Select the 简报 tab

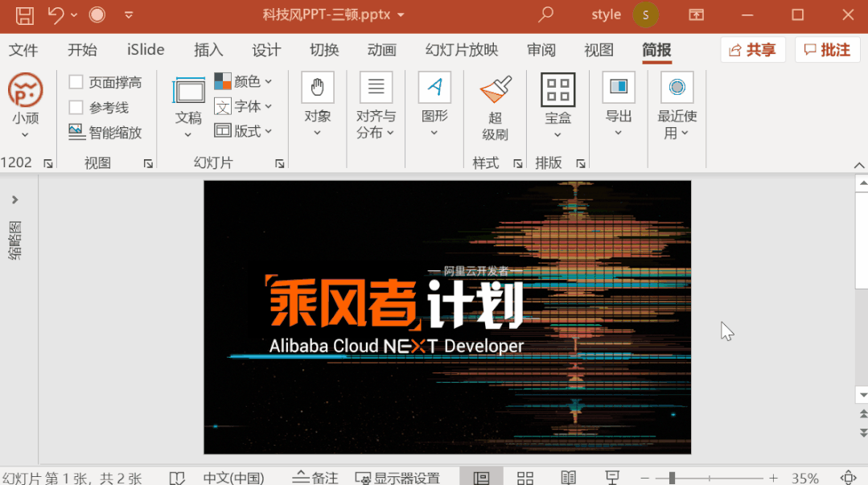656,50
